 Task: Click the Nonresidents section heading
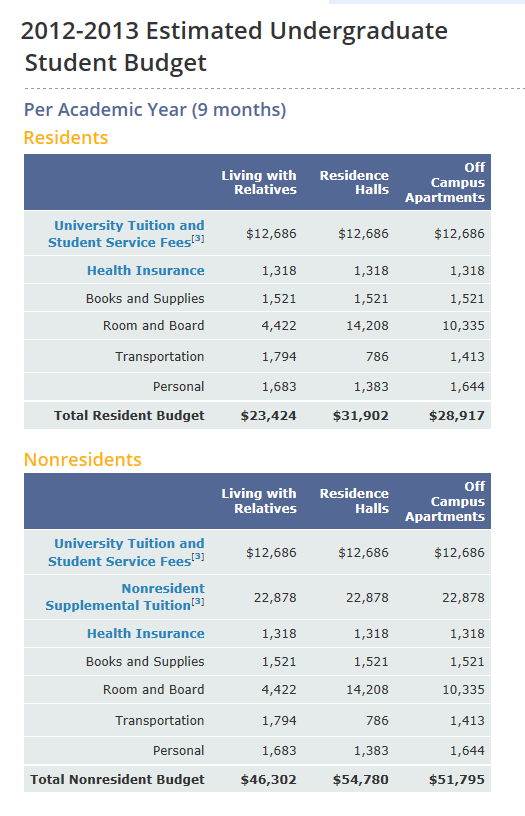83,460
